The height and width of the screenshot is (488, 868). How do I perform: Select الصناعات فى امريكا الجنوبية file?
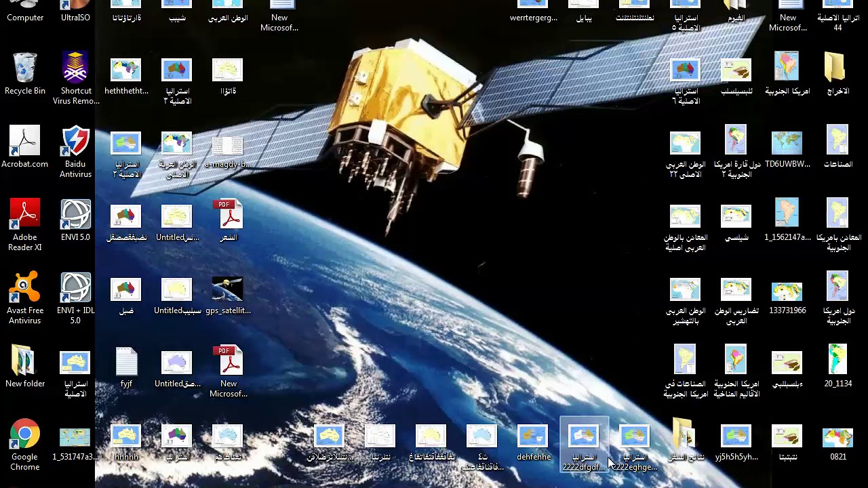point(686,371)
